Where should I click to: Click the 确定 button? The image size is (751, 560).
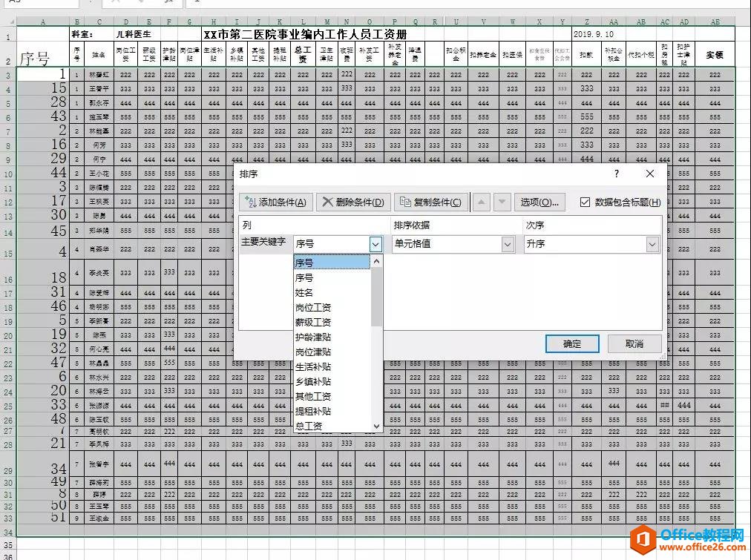[572, 343]
